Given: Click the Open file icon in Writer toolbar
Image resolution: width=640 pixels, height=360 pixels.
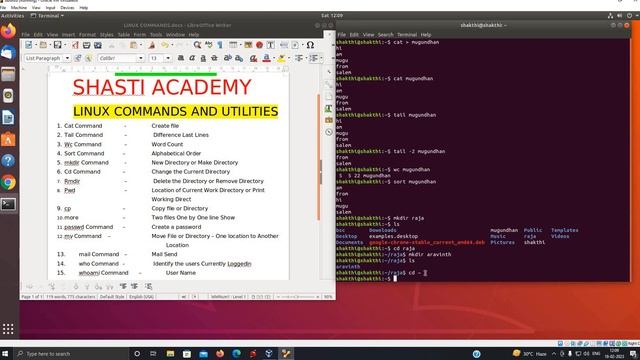Looking at the screenshot, I should pyautogui.click(x=43, y=45).
